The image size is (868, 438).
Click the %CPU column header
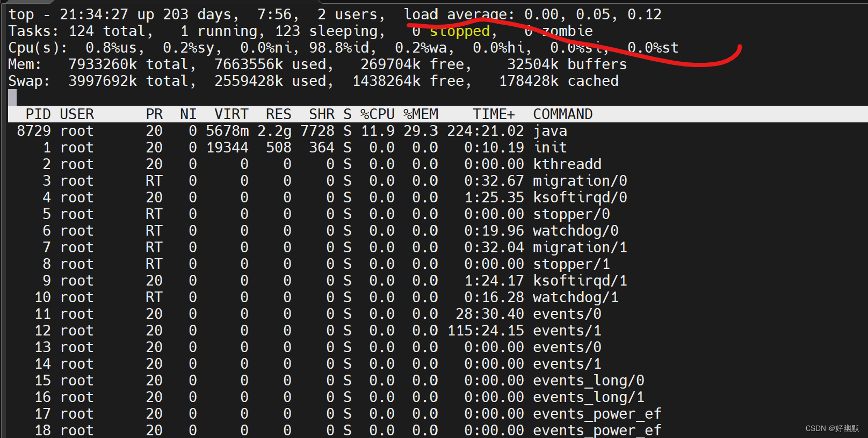point(378,114)
